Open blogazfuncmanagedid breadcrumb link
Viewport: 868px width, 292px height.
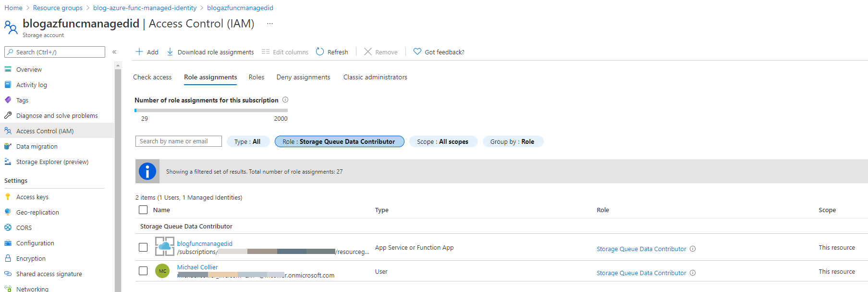coord(240,8)
